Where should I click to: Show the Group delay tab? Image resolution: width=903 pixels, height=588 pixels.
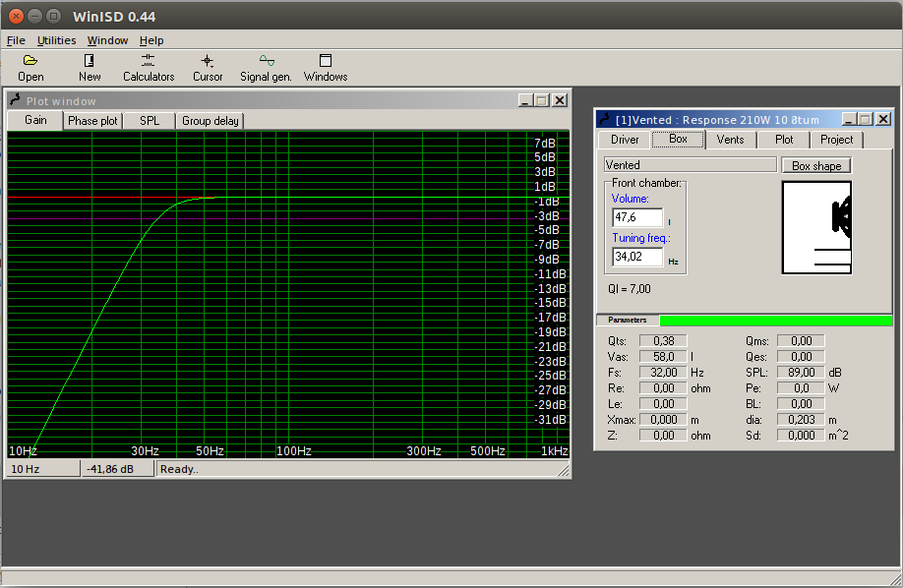[x=211, y=121]
